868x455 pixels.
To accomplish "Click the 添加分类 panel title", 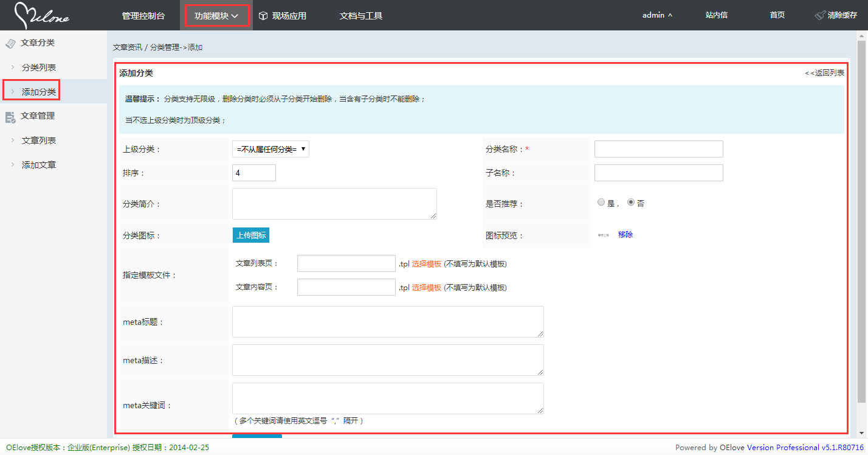I will tap(136, 73).
